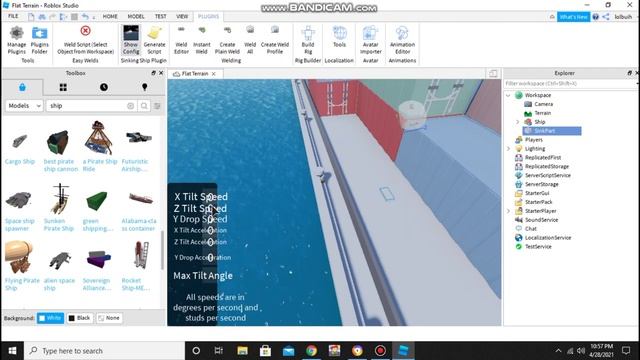Click the What's New button
This screenshot has height=360, width=640.
pos(573,17)
